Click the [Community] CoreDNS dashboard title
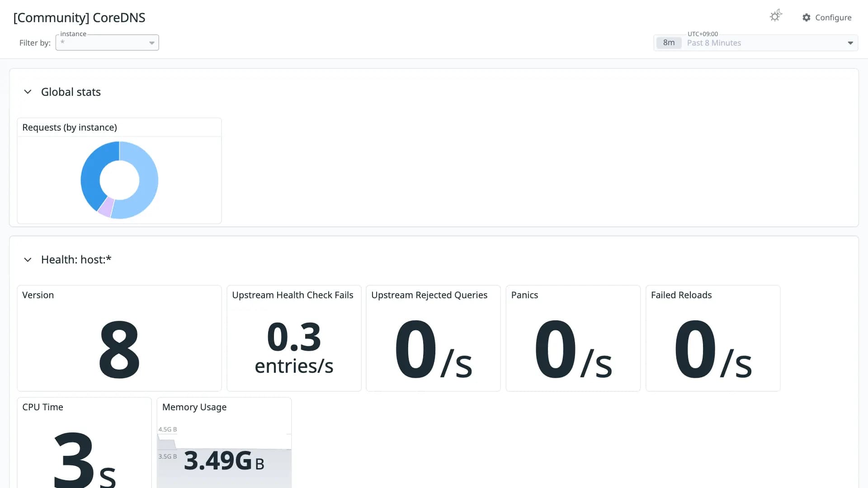The image size is (868, 488). click(x=79, y=18)
